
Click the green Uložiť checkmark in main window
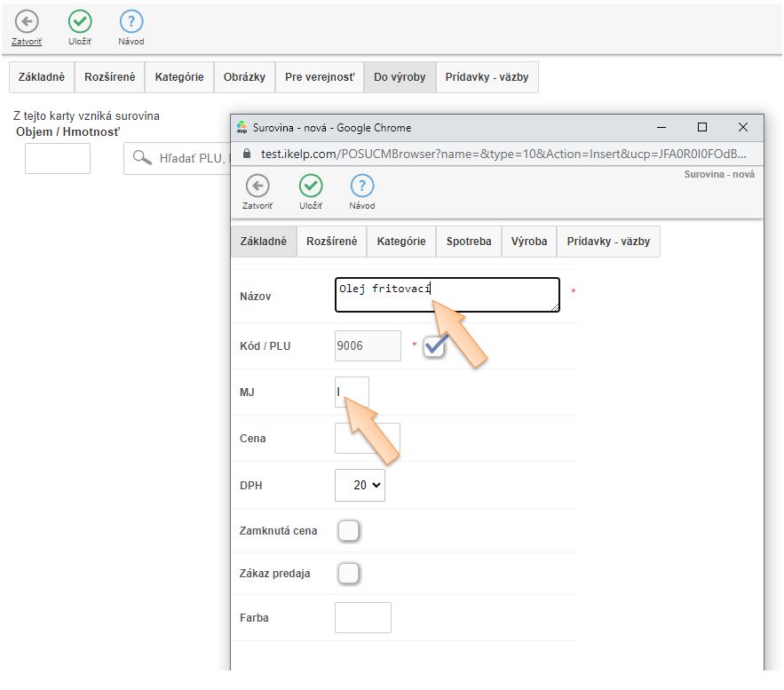[x=80, y=22]
